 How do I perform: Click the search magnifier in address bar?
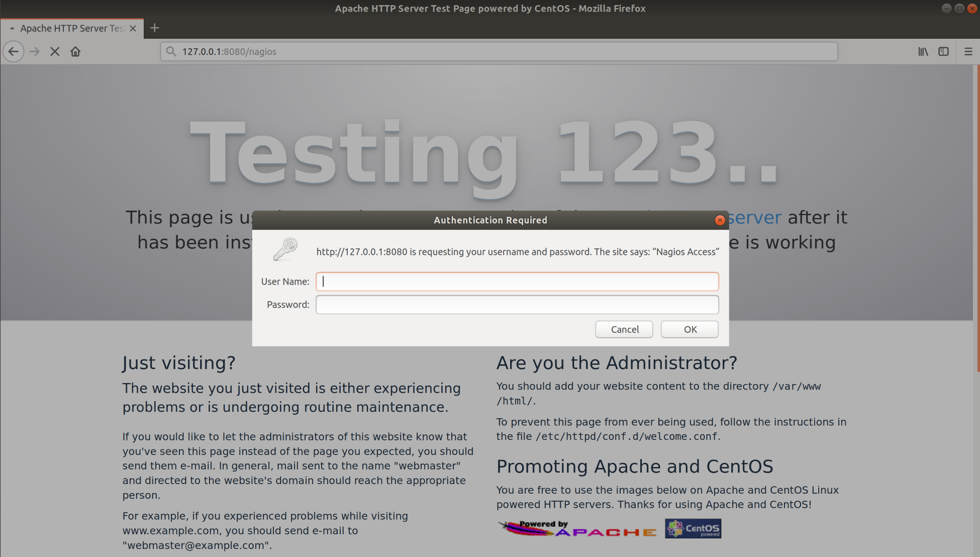pyautogui.click(x=171, y=52)
